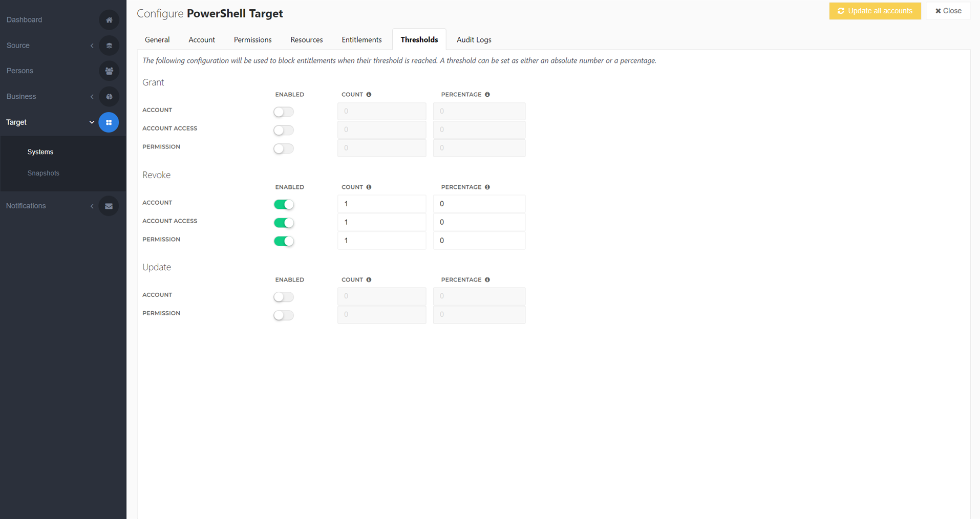Collapse the Target menu chevron
980x519 pixels.
[x=92, y=122]
